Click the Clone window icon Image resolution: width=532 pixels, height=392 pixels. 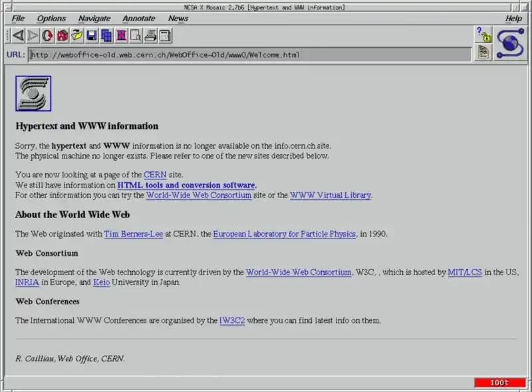pos(106,36)
